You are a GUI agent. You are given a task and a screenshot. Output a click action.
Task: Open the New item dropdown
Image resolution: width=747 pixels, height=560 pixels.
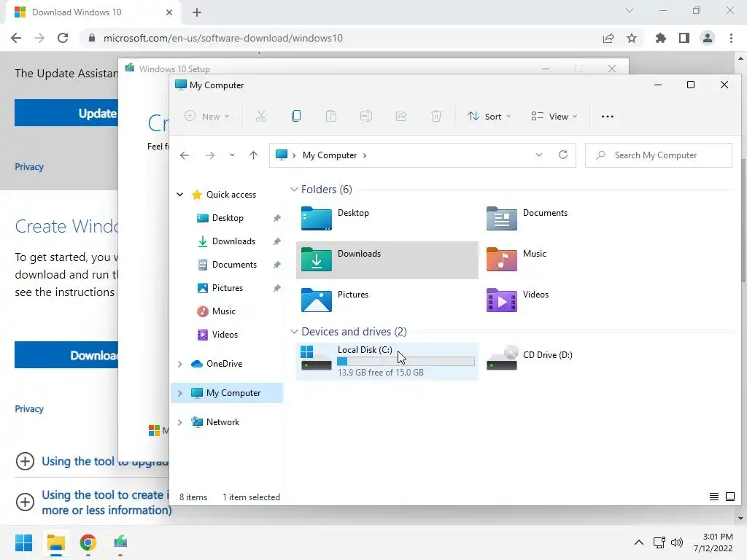click(x=207, y=116)
